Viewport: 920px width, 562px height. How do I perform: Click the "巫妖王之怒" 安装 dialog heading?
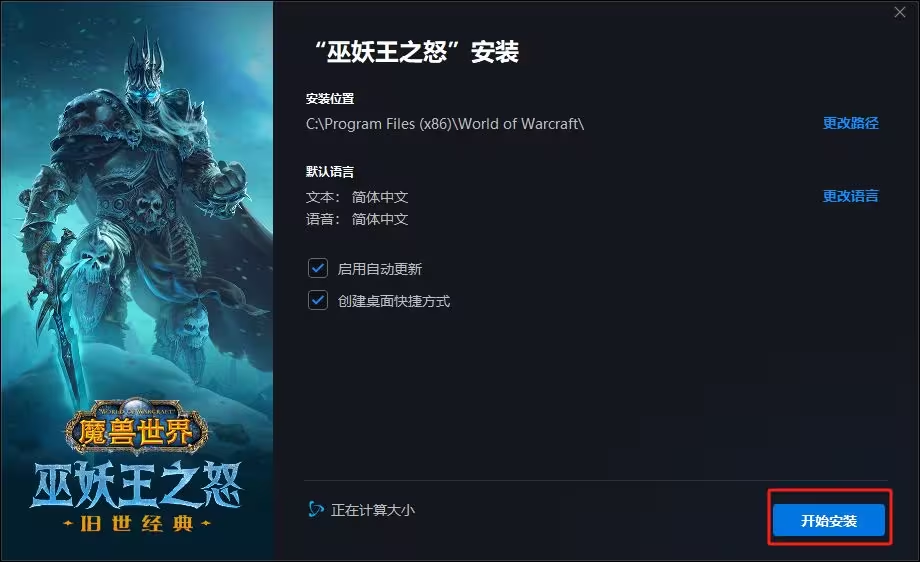coord(416,52)
